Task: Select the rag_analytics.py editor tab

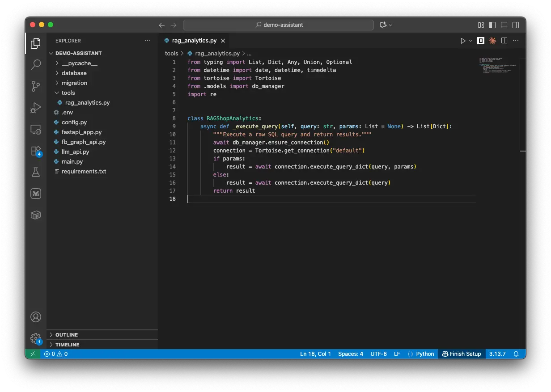Action: coord(194,40)
